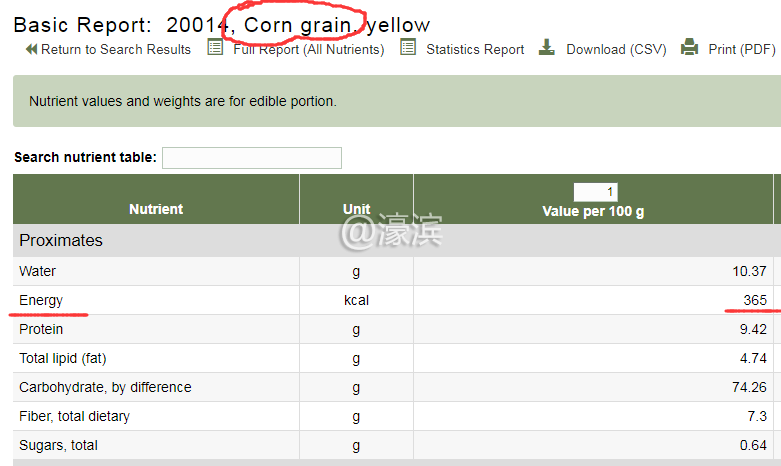Click the Proximates section header row
781x466 pixels.
click(61, 240)
